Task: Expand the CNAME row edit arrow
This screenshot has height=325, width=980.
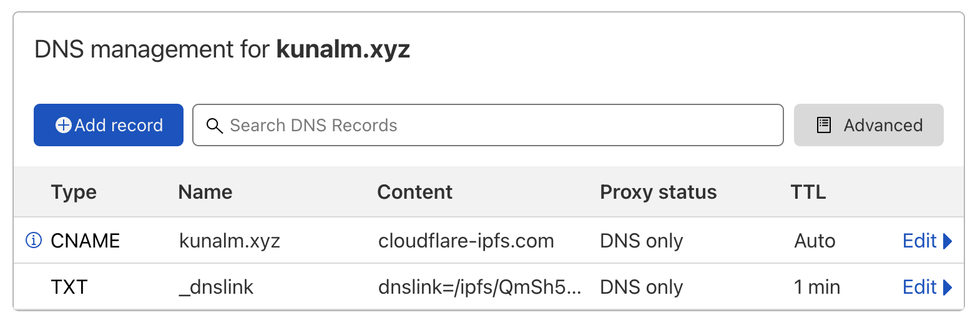Action: (x=948, y=241)
